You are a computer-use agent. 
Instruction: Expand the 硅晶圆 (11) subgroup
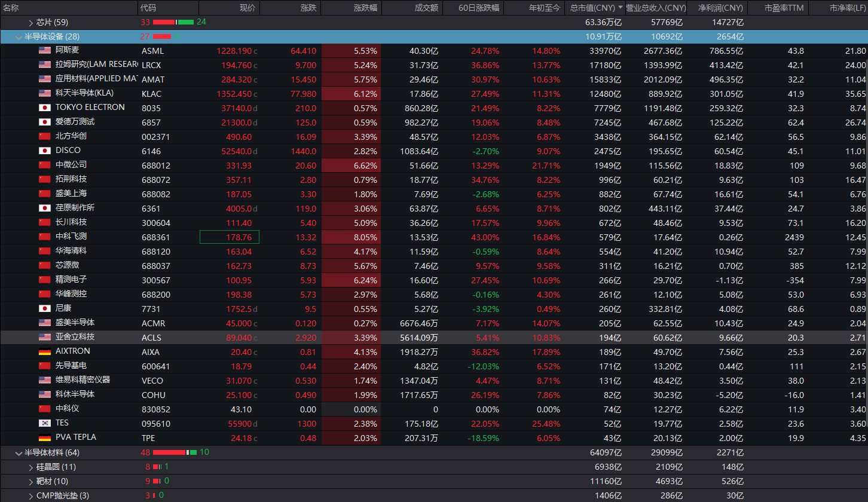[31, 467]
